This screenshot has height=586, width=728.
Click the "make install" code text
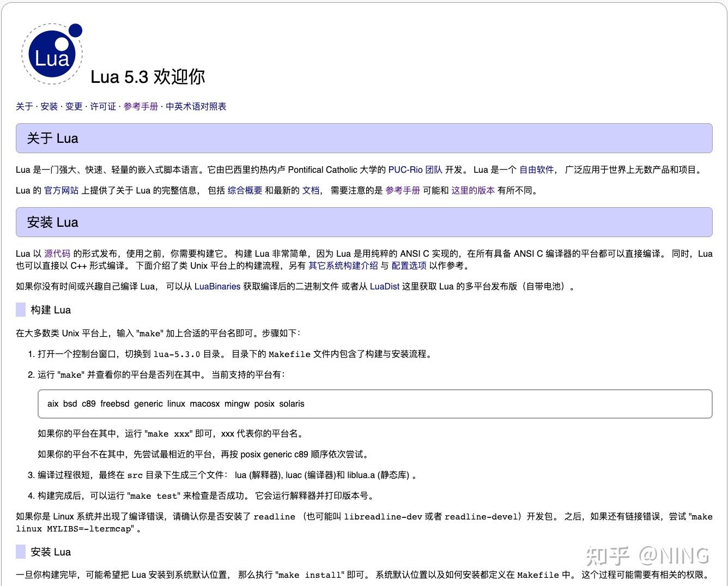[x=311, y=575]
